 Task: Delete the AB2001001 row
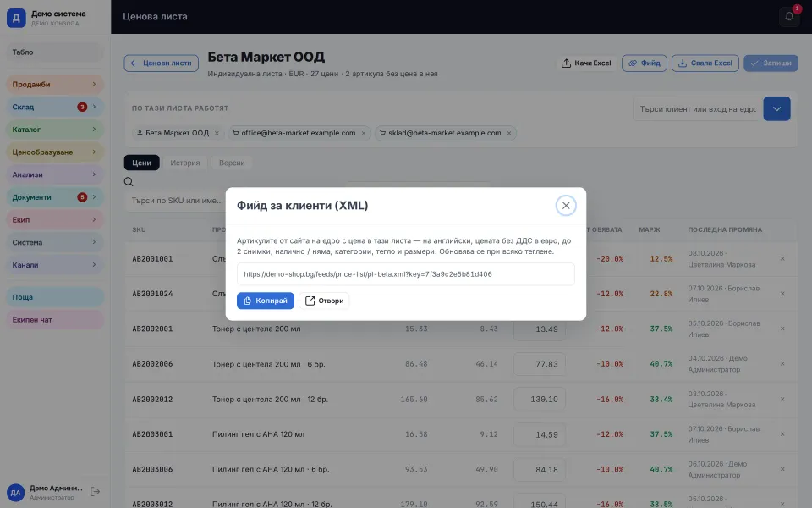click(782, 259)
